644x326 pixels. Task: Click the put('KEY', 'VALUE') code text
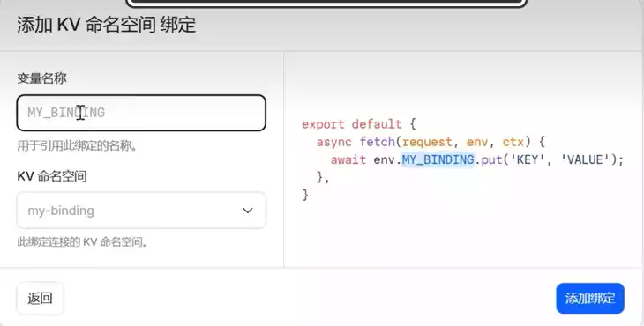[552, 159]
